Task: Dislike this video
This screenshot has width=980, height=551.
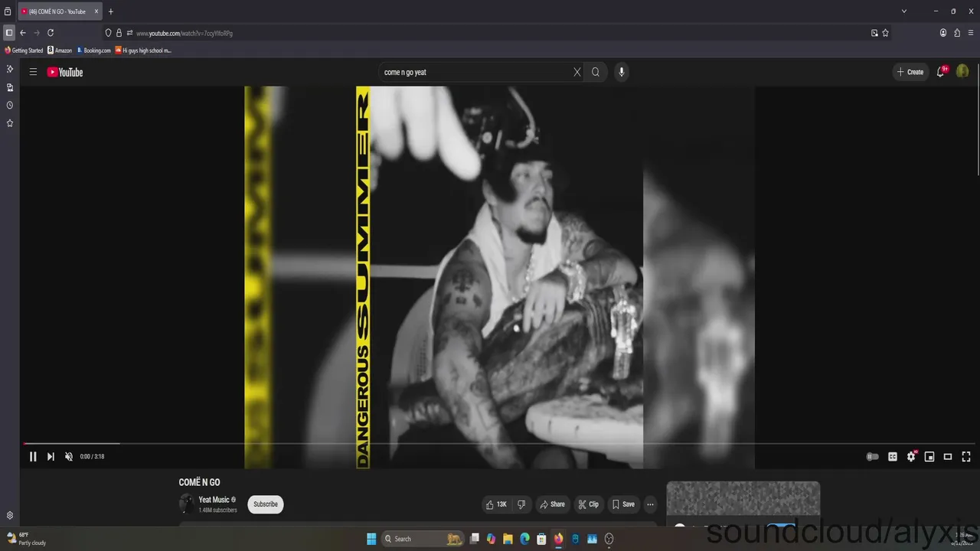Action: click(x=521, y=504)
